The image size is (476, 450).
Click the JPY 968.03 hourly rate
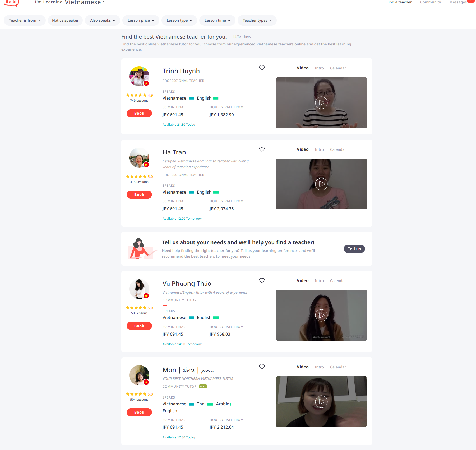[220, 334]
